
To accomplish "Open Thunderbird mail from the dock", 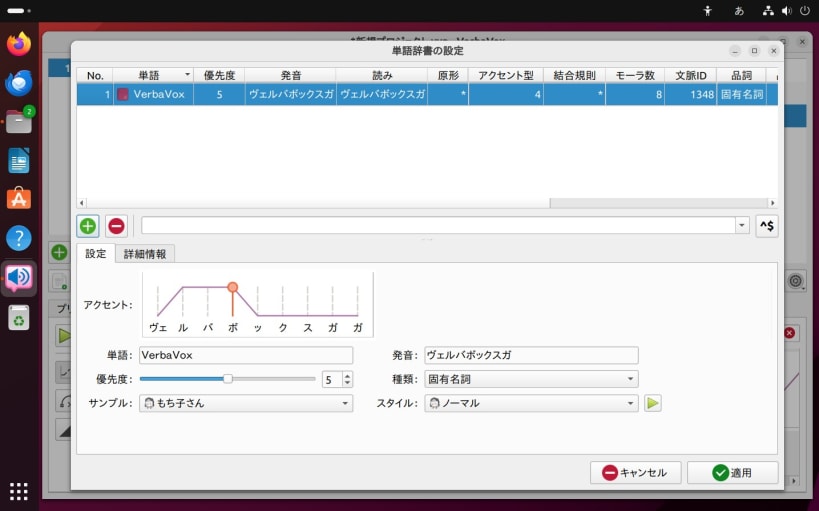I will click(x=19, y=83).
